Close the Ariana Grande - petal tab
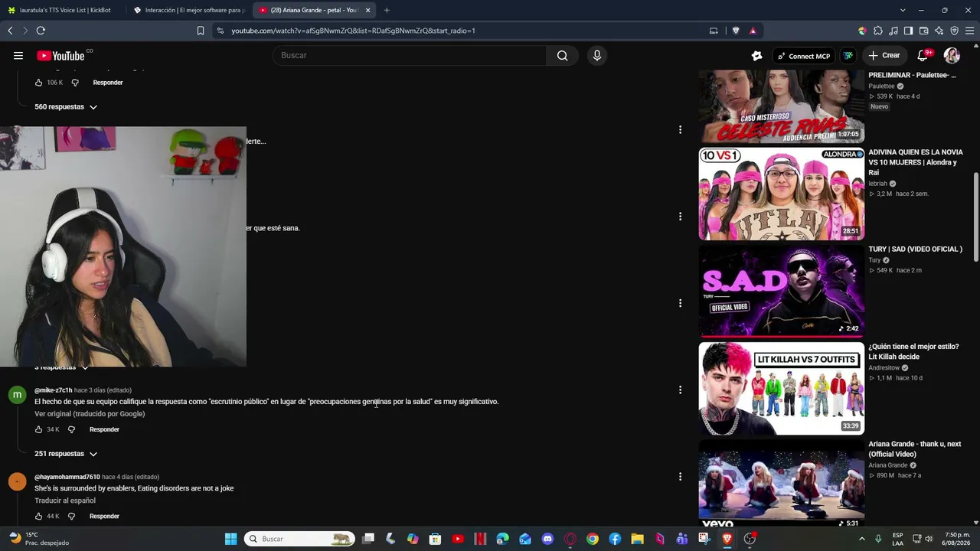This screenshot has width=980, height=551. pos(368,10)
